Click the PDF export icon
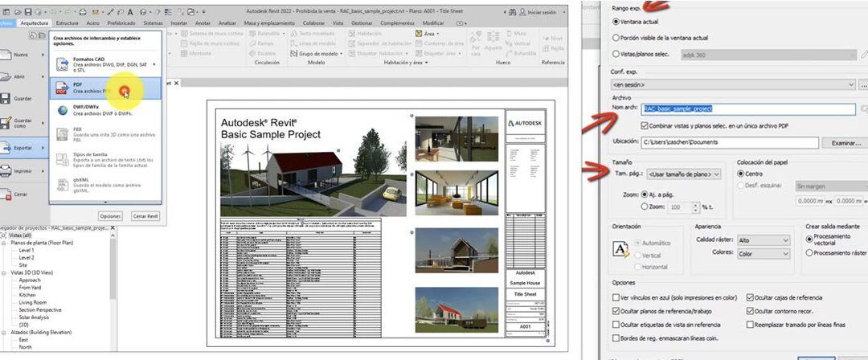 coord(61,88)
